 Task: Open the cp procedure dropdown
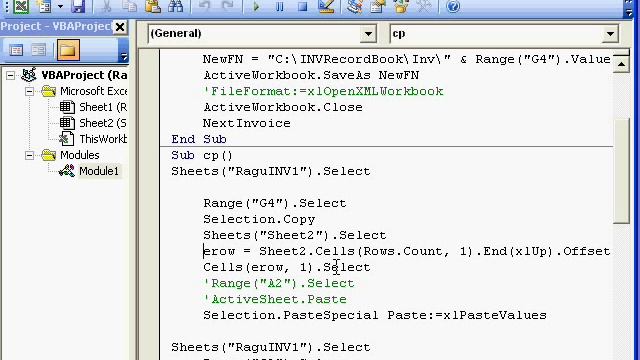(610, 33)
